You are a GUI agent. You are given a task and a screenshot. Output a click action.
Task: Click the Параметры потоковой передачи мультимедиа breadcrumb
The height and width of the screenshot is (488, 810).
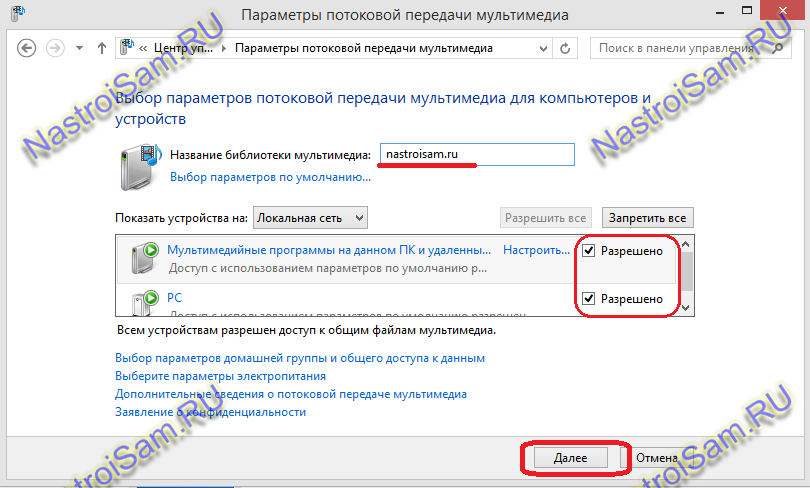364,49
